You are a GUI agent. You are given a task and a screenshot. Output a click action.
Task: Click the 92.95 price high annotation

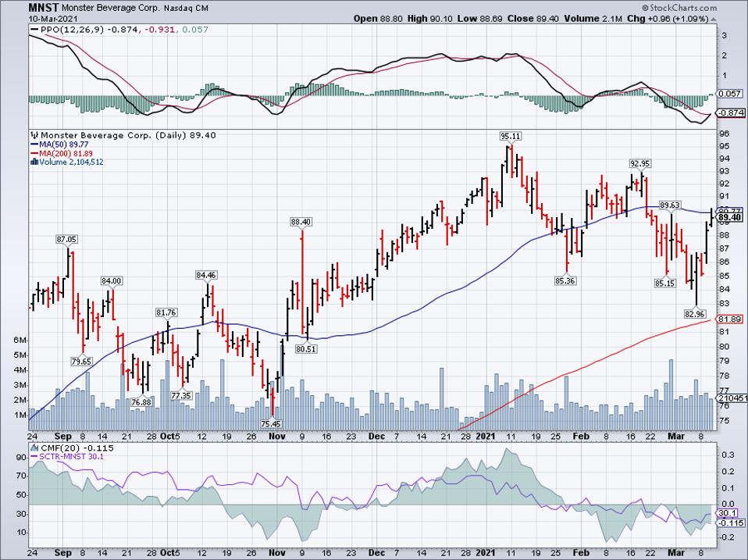pos(639,163)
